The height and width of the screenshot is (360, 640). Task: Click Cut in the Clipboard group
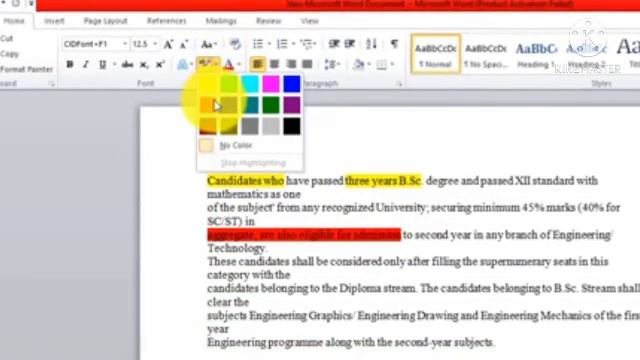7,38
